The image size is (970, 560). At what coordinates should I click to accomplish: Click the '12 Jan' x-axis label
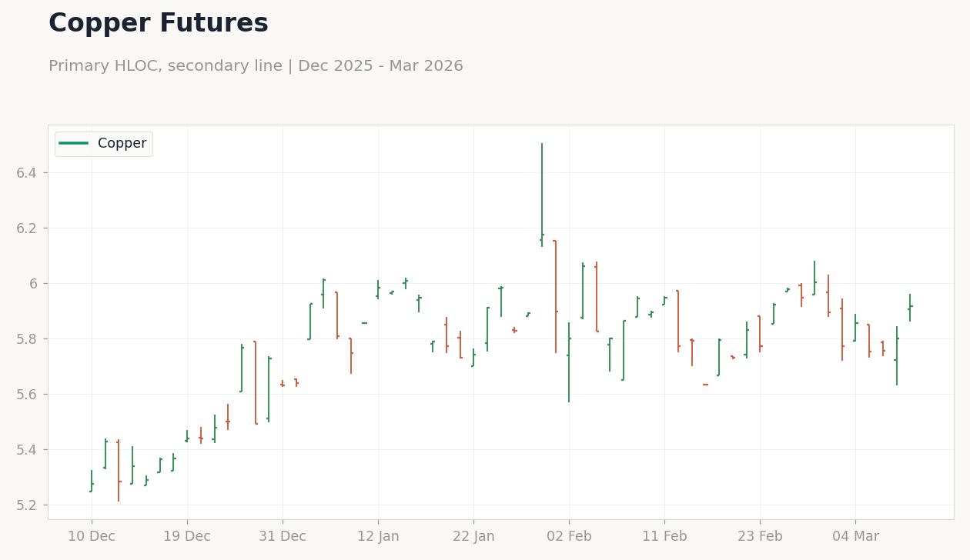click(x=378, y=537)
